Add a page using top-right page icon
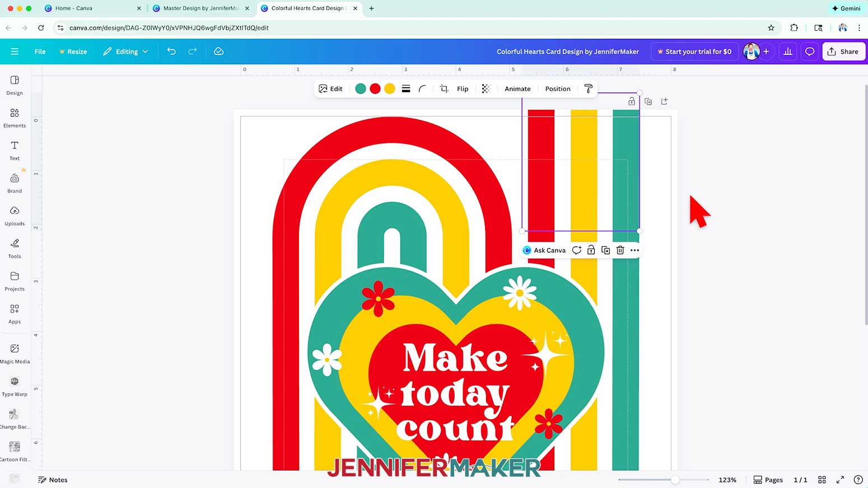 pos(664,101)
